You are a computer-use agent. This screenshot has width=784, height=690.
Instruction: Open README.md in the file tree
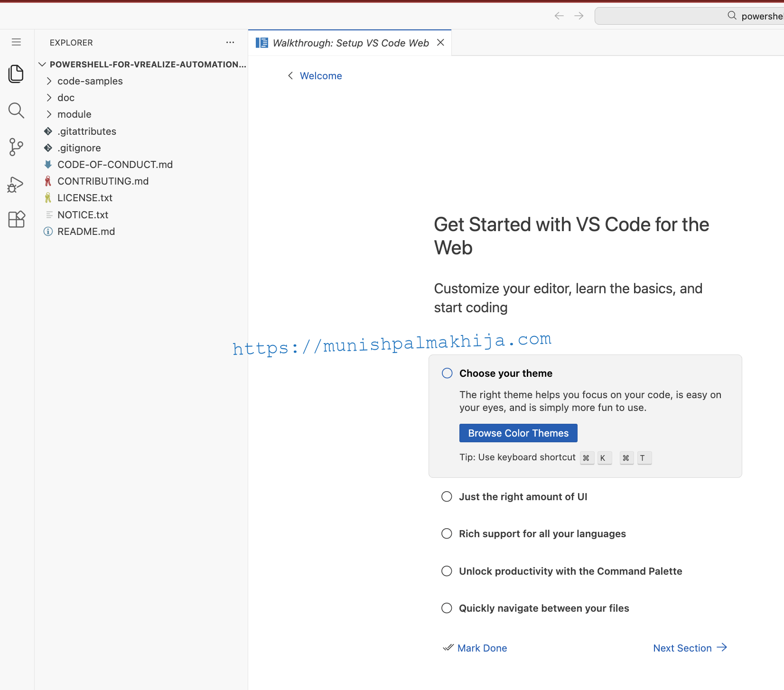(86, 232)
